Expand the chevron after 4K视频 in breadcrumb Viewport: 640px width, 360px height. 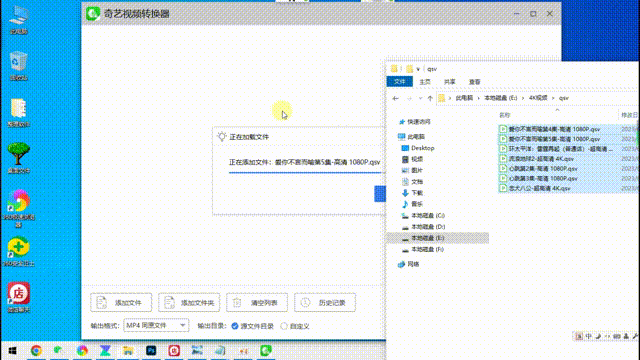[553, 98]
